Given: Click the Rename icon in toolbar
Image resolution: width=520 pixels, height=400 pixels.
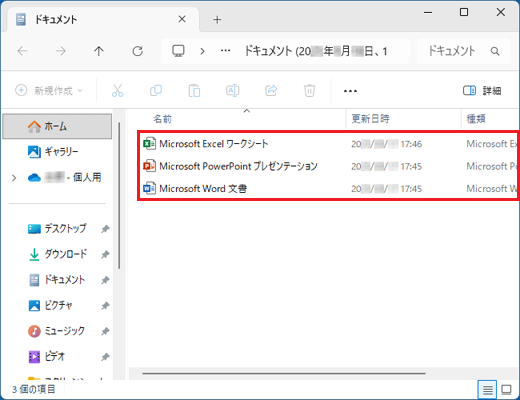Looking at the screenshot, I should pyautogui.click(x=233, y=90).
